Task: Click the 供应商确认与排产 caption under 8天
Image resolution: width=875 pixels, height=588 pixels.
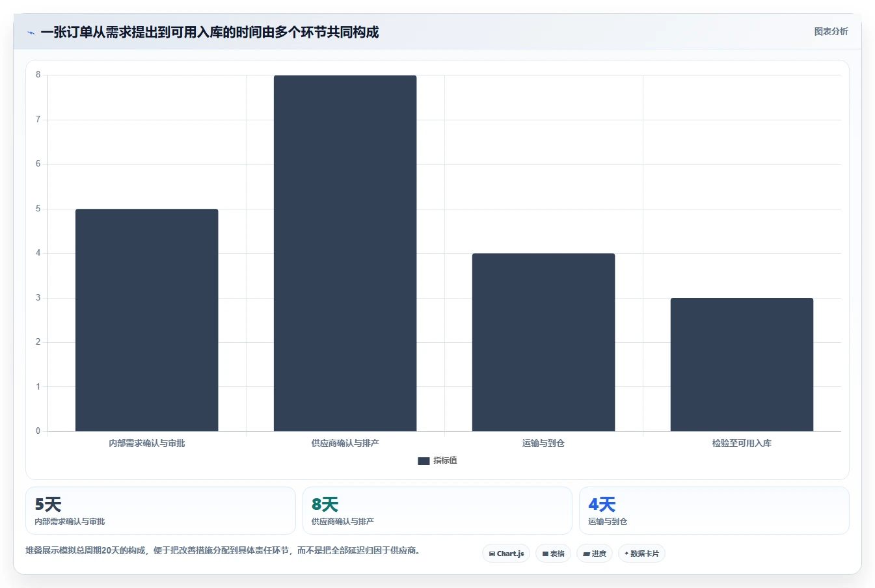Action: coord(343,522)
